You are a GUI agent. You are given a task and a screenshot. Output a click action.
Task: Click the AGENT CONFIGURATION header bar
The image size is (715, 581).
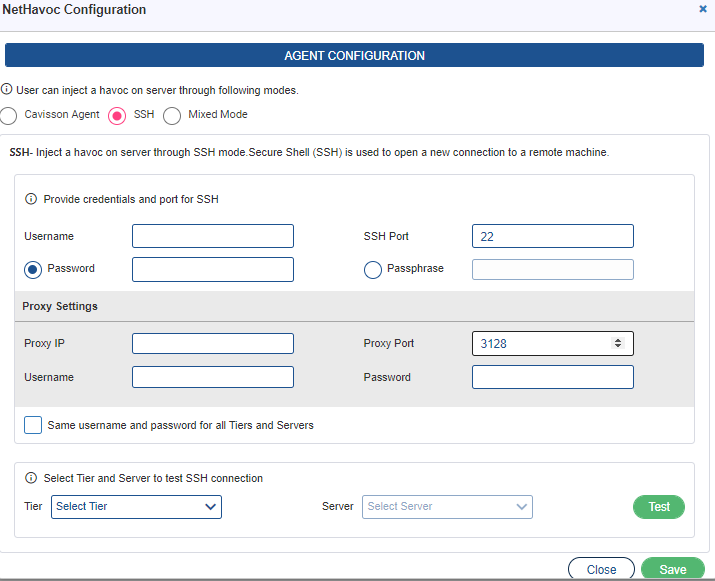click(354, 55)
